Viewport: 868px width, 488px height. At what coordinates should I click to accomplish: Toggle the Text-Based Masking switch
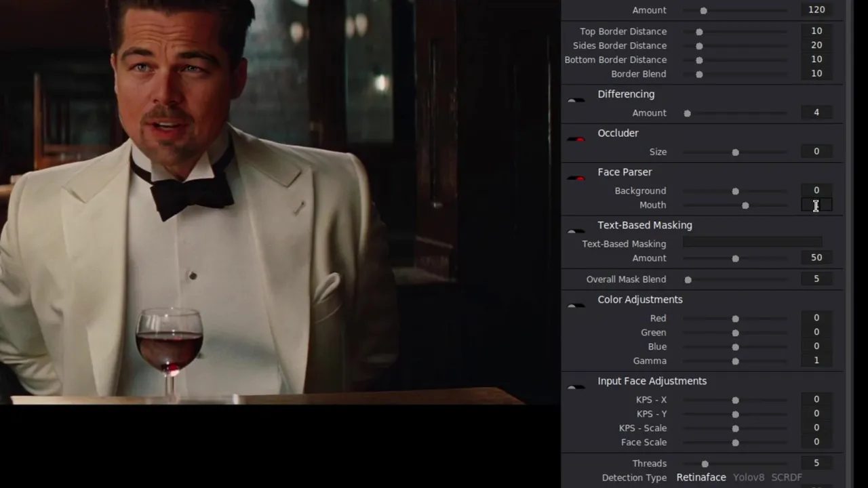576,231
